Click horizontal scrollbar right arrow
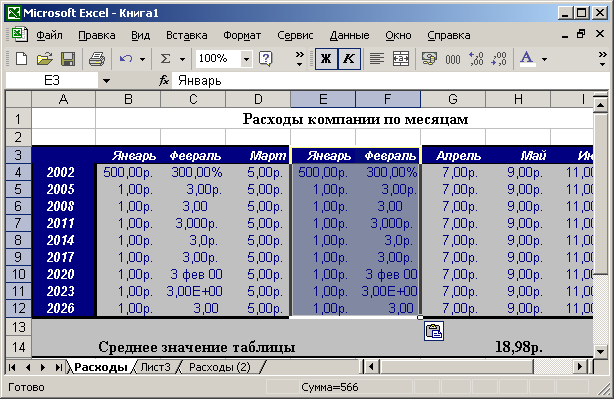 pyautogui.click(x=581, y=367)
